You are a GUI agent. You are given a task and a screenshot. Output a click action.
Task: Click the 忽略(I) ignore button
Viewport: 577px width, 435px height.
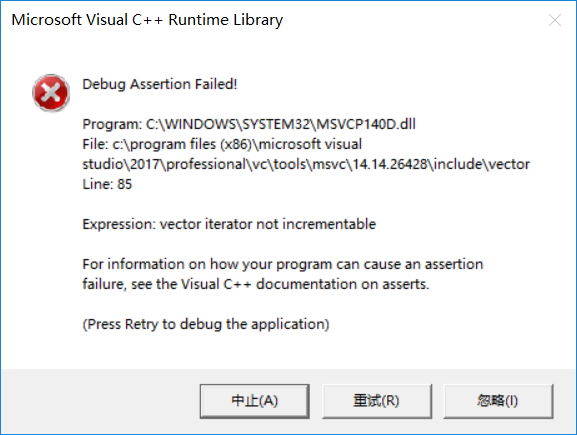coord(498,401)
